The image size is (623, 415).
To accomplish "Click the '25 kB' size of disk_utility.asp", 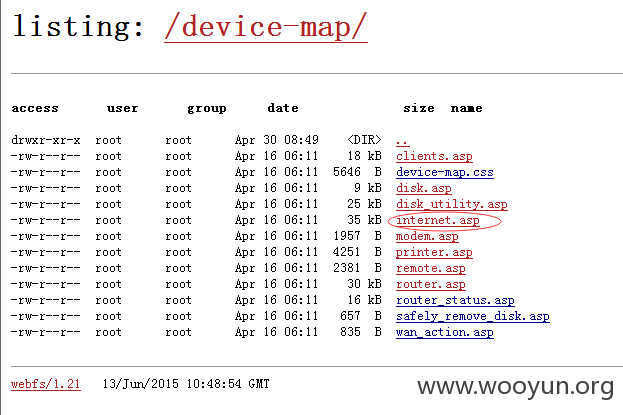I will point(364,204).
